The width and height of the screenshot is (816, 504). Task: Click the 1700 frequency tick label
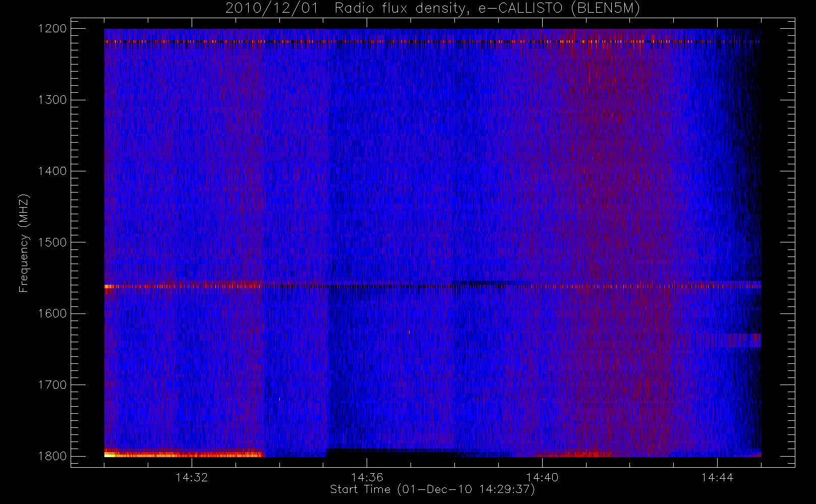(x=52, y=385)
